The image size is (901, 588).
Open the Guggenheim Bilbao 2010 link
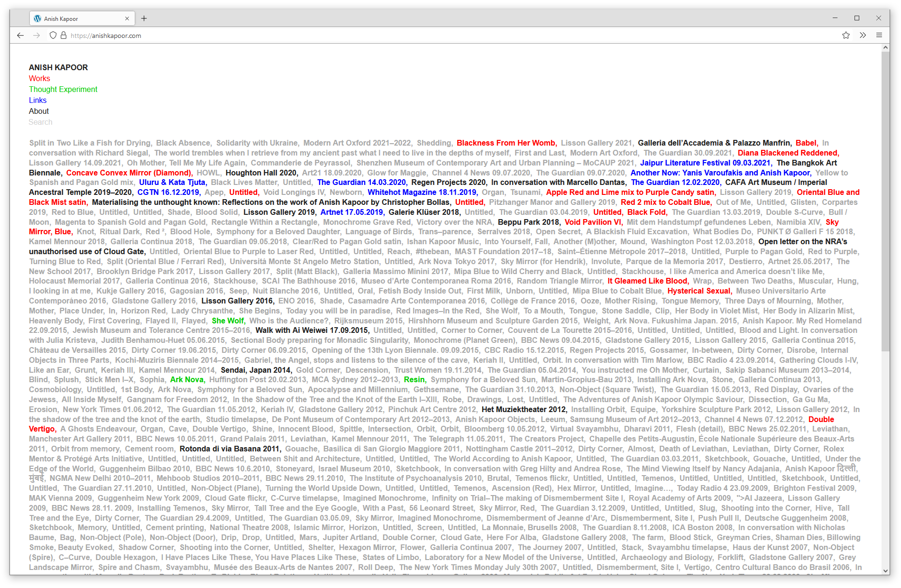pos(145,469)
